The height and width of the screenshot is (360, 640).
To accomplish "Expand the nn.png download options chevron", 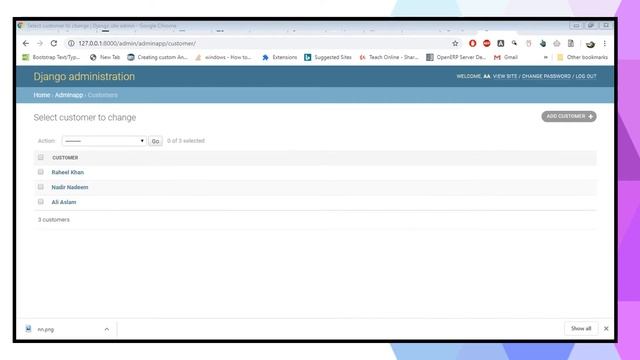I will (x=107, y=329).
